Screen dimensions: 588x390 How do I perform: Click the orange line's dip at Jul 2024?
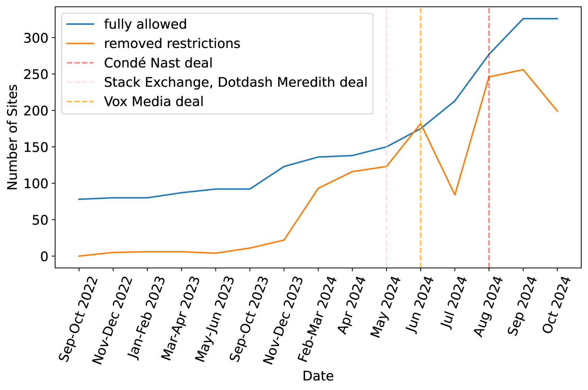coord(455,195)
